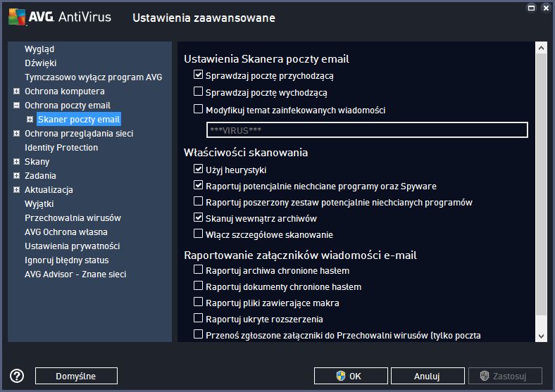Open help via question mark icon
Viewport: 555px width, 392px height.
point(17,376)
